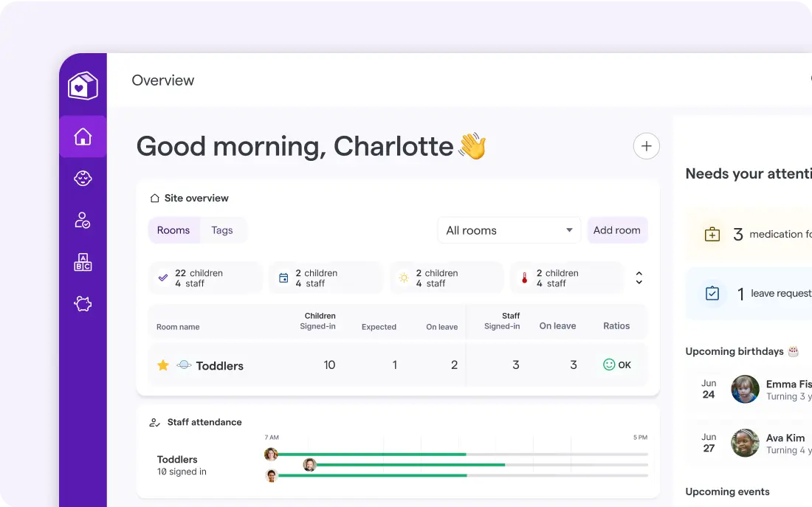812x507 pixels.
Task: Select the 22 children 4 staff card
Action: pyautogui.click(x=206, y=278)
